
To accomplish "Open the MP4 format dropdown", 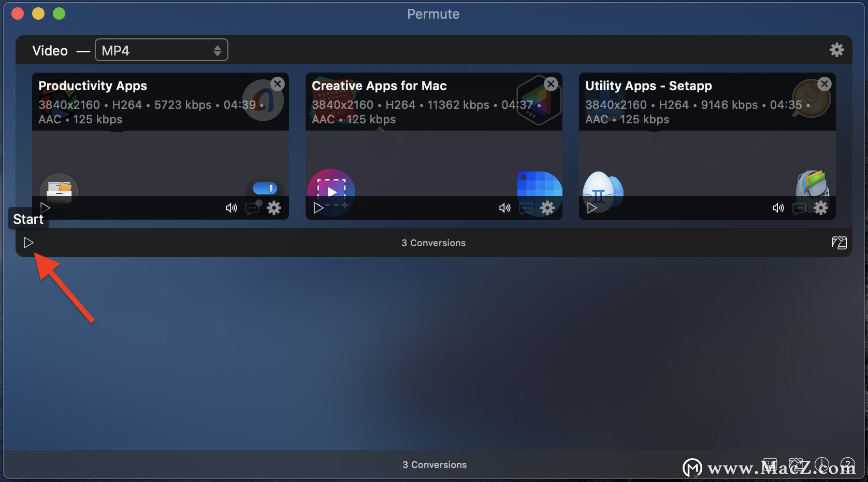I will coord(161,50).
